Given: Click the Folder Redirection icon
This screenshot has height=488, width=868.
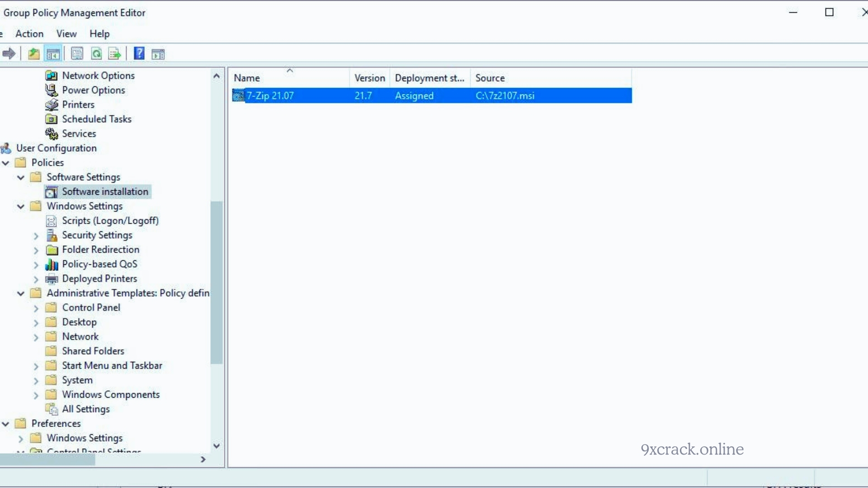Looking at the screenshot, I should [x=52, y=250].
